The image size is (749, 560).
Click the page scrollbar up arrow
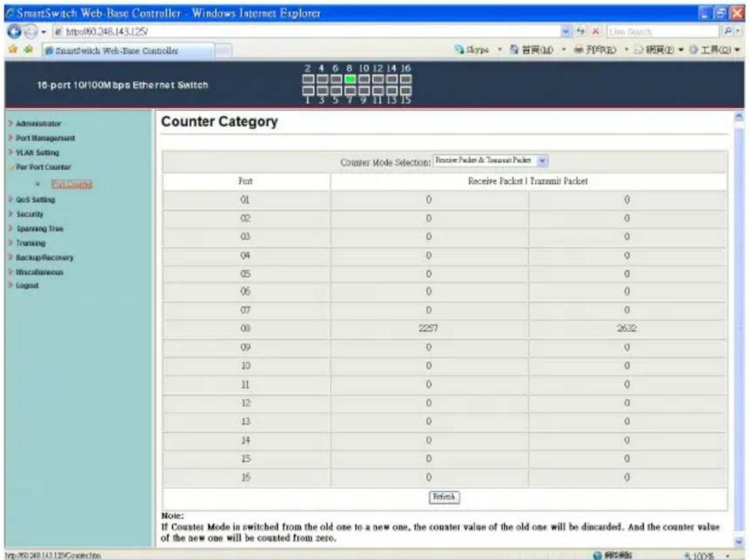739,117
